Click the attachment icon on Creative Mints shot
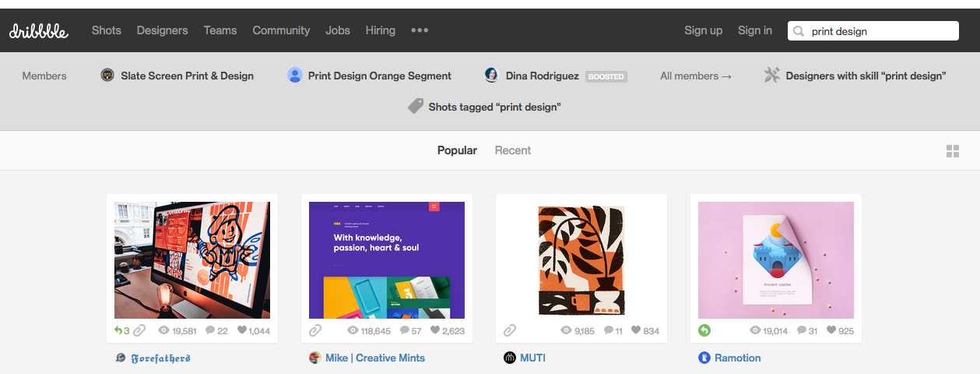 [315, 330]
